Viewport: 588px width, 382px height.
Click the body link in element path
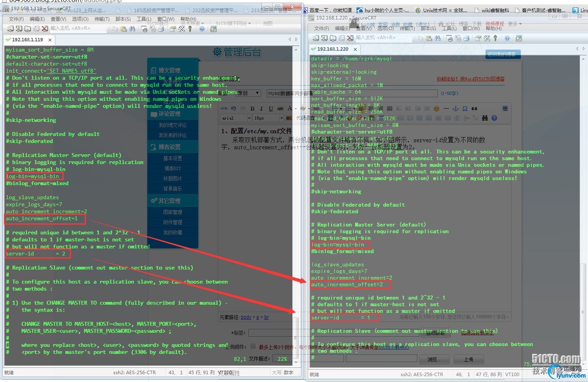point(246,317)
